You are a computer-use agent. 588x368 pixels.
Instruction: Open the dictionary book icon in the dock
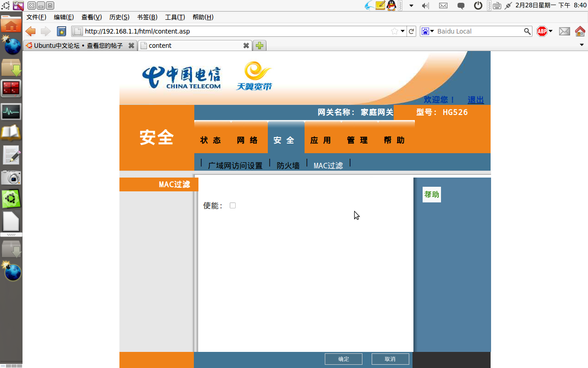pyautogui.click(x=11, y=133)
